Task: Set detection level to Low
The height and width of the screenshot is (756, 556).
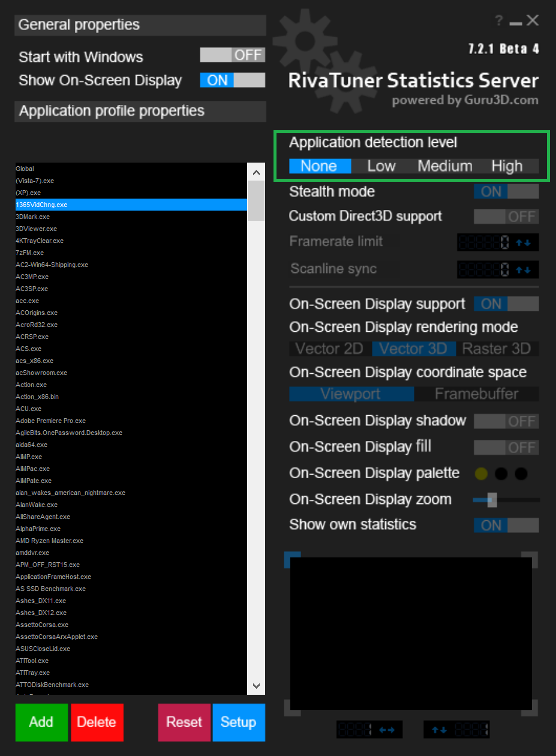Action: tap(381, 166)
